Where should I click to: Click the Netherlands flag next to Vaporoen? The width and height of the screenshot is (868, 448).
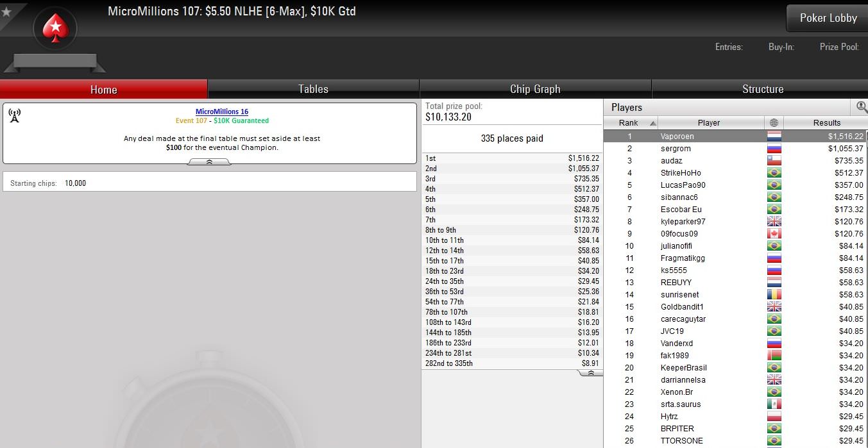tap(774, 137)
